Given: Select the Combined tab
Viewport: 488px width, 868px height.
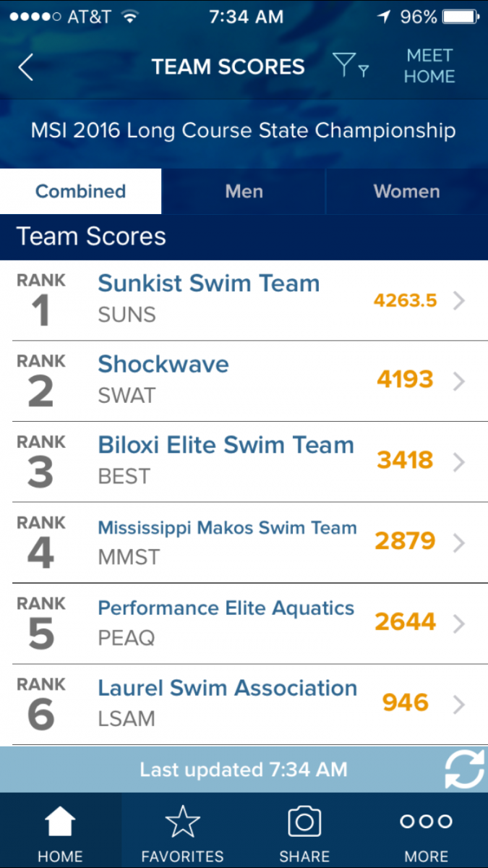Looking at the screenshot, I should (80, 192).
